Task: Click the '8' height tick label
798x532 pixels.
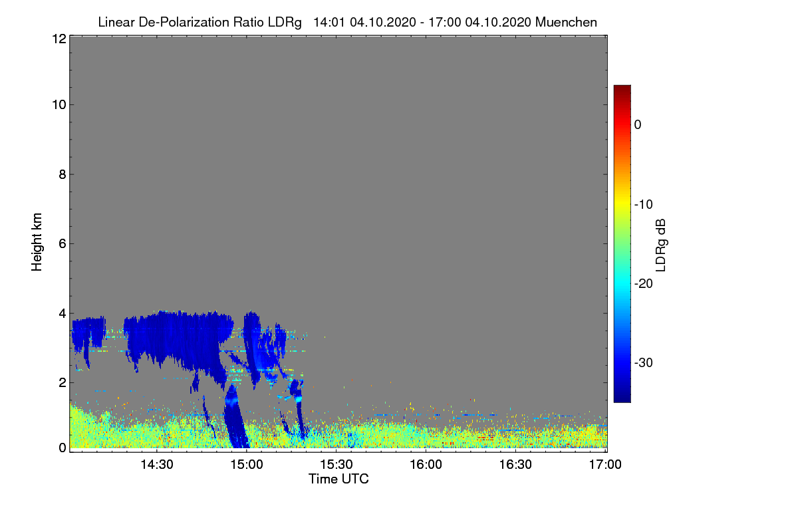Action: (62, 174)
